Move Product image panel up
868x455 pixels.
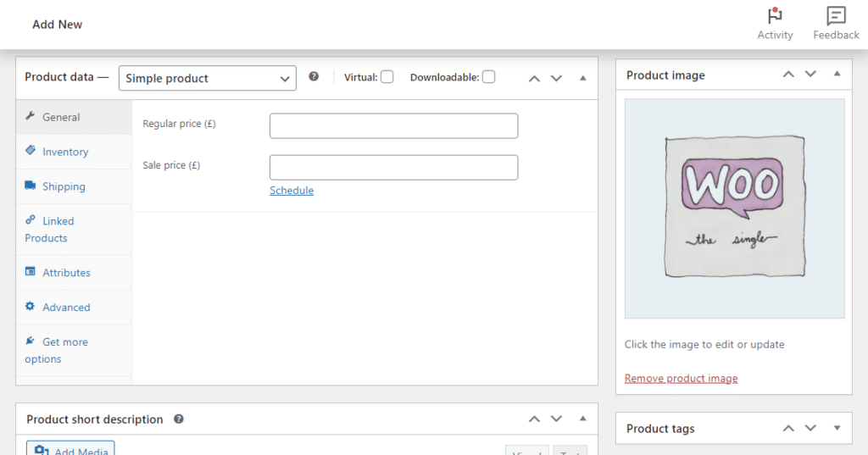788,75
